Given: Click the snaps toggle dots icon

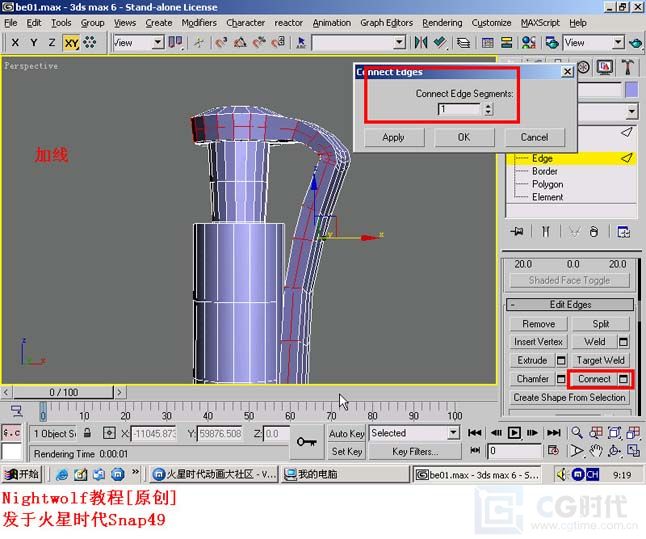Looking at the screenshot, I should pyautogui.click(x=90, y=42).
